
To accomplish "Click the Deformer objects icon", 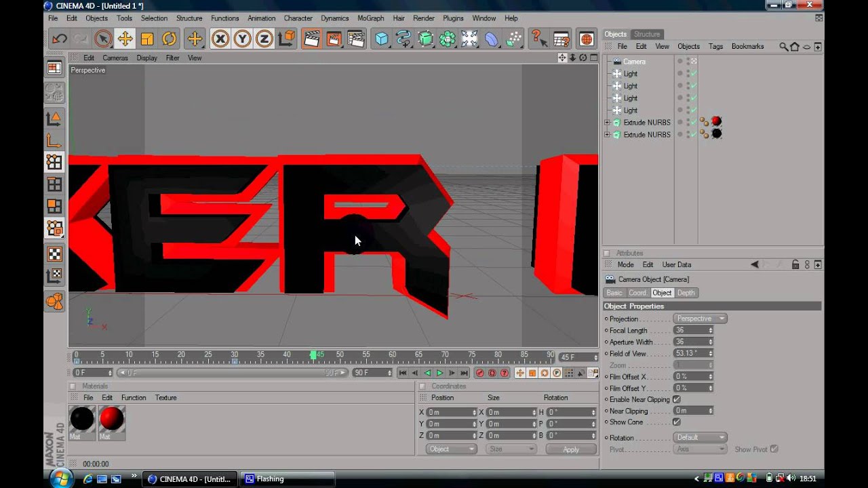I will 492,39.
